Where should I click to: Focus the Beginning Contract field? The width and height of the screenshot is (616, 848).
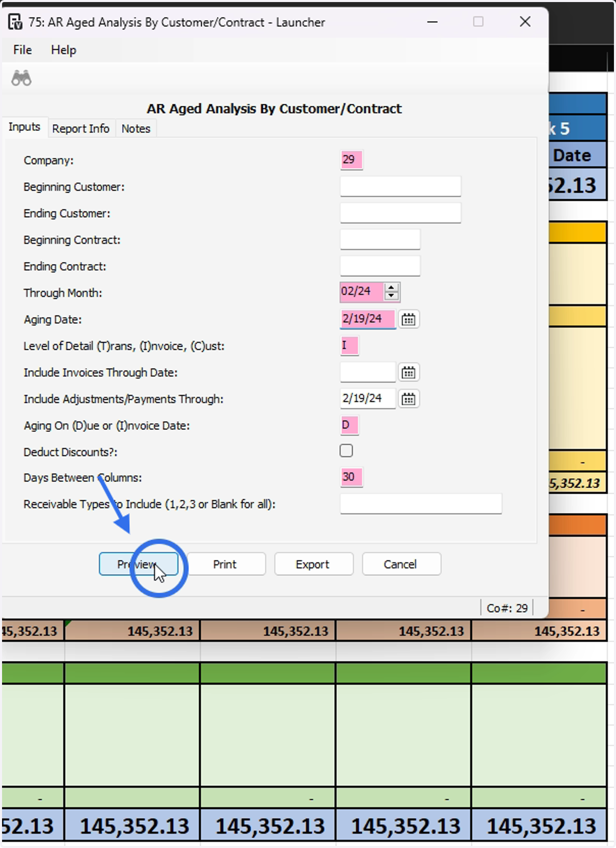(380, 239)
